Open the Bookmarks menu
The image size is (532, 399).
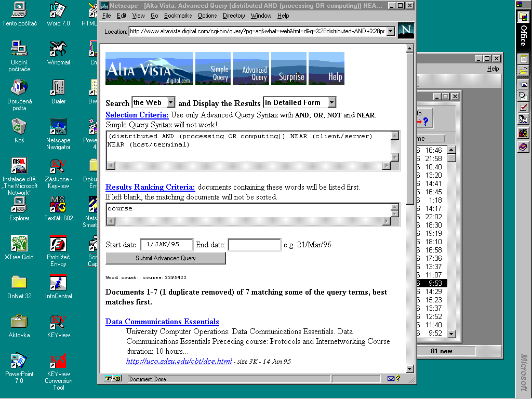tap(178, 16)
